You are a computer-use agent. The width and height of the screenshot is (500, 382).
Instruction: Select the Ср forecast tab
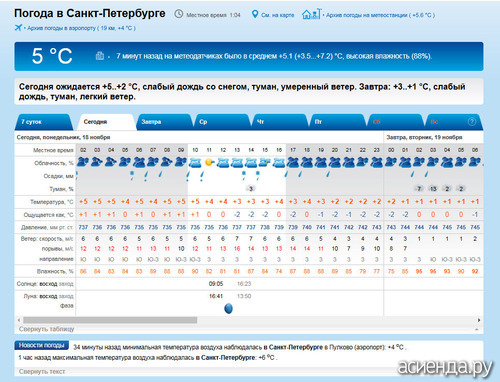222,122
